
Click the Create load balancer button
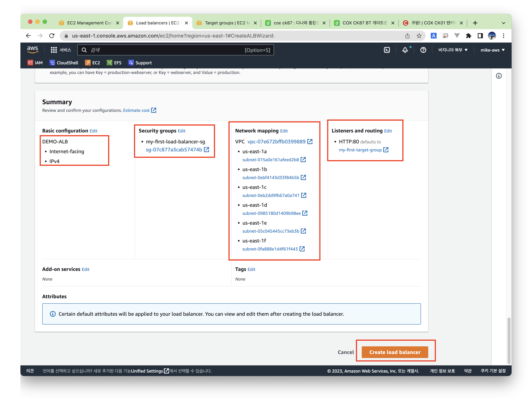pos(395,352)
